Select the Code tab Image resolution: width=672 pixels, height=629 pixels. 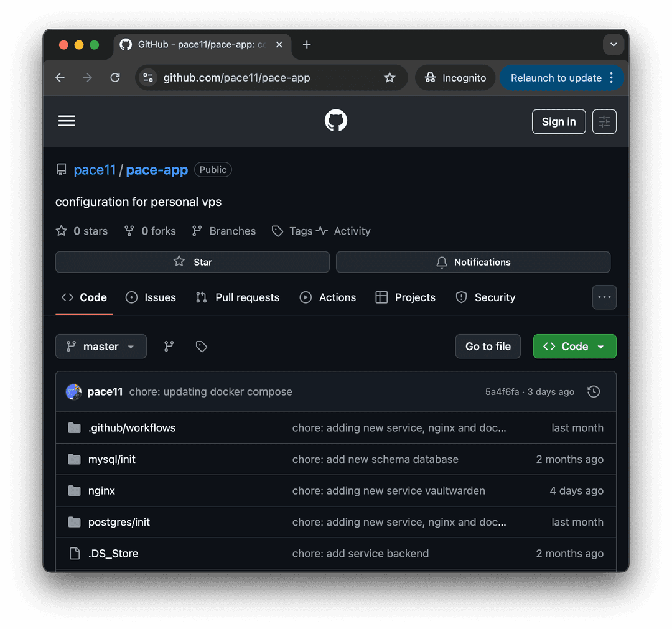coord(84,297)
